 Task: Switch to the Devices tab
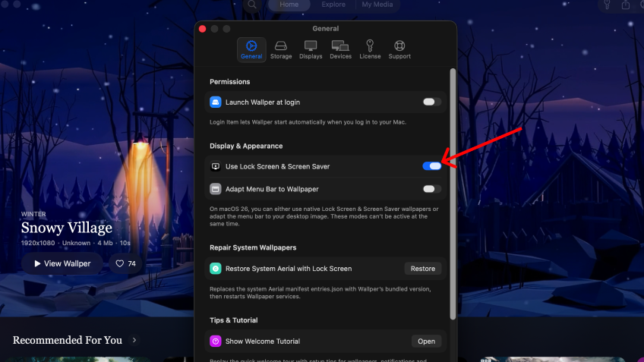coord(340,49)
